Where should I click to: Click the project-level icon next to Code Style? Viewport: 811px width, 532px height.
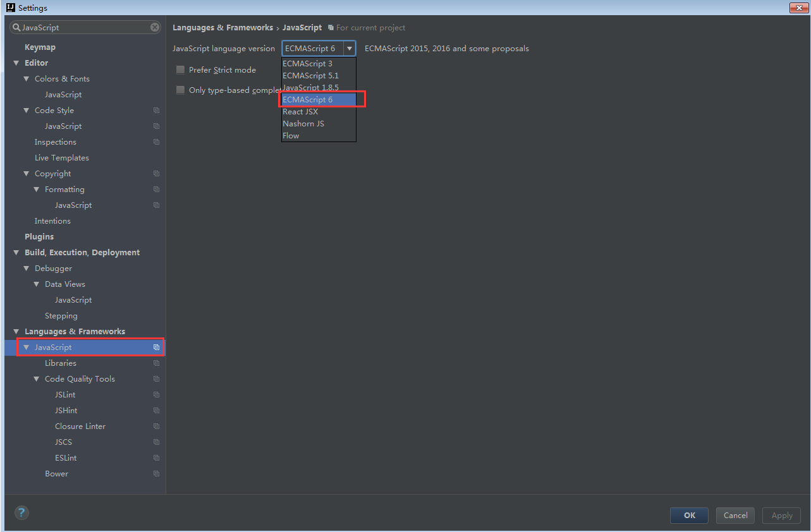click(156, 111)
